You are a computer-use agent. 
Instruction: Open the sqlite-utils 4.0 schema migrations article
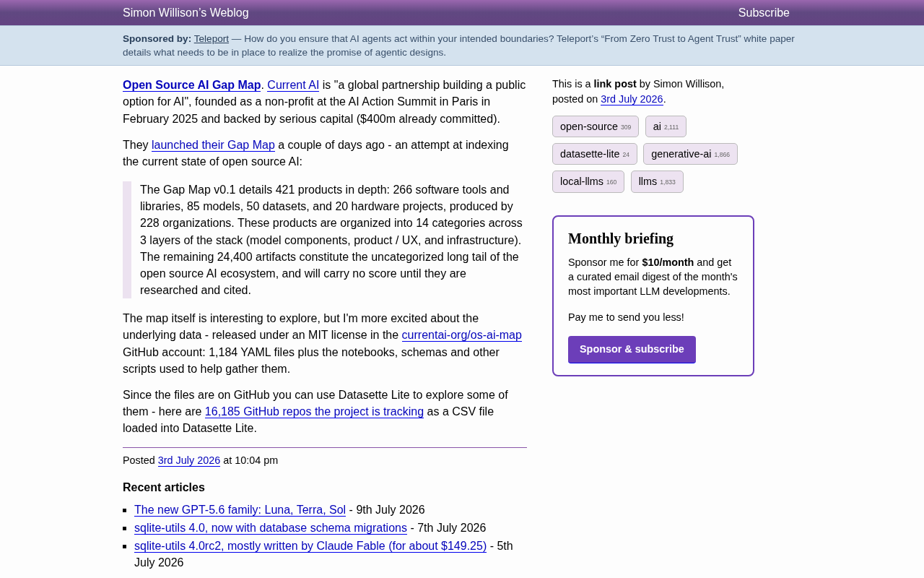pos(271,528)
